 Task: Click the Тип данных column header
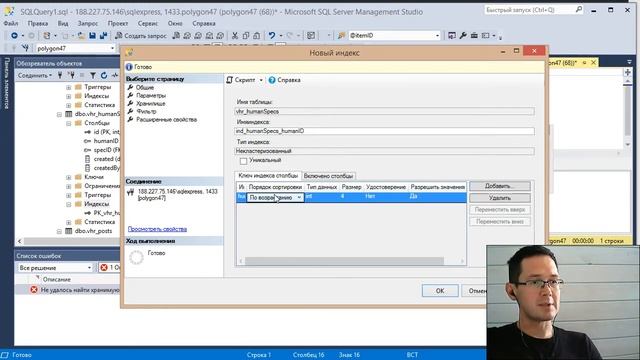(x=322, y=187)
